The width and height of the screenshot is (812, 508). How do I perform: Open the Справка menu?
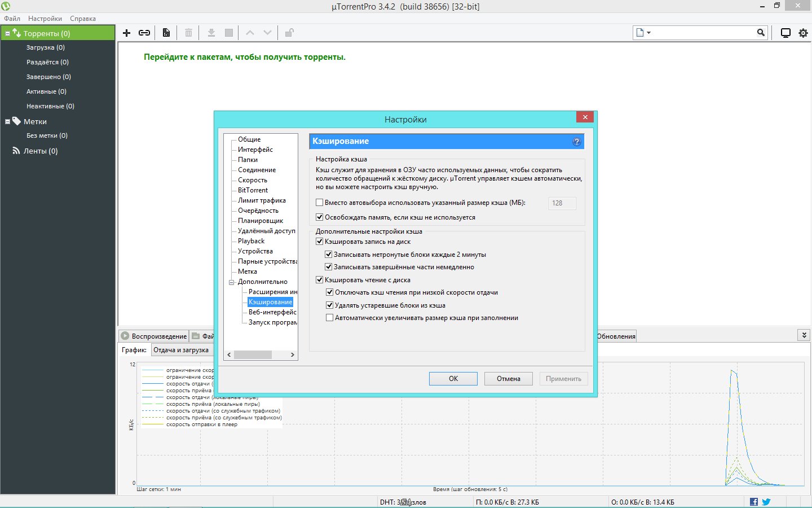point(83,19)
